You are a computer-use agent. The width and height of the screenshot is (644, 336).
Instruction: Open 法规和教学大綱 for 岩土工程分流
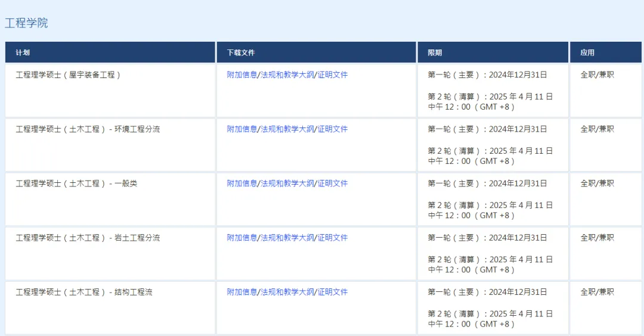pos(287,238)
